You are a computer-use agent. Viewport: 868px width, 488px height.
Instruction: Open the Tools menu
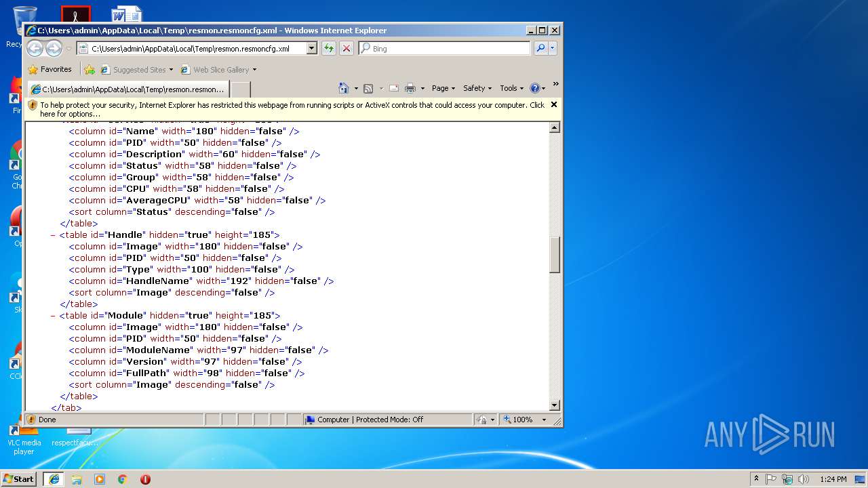coord(512,88)
